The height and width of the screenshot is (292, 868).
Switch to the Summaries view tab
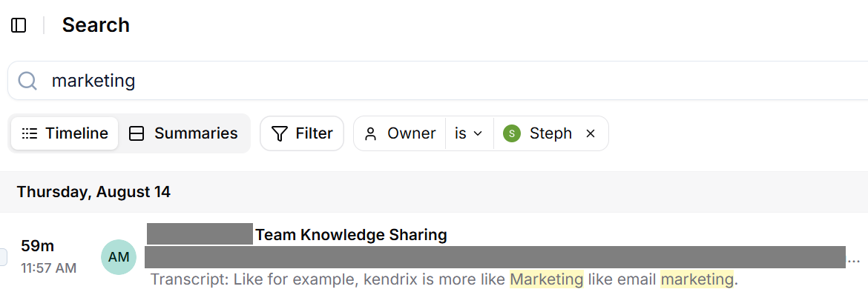(183, 133)
